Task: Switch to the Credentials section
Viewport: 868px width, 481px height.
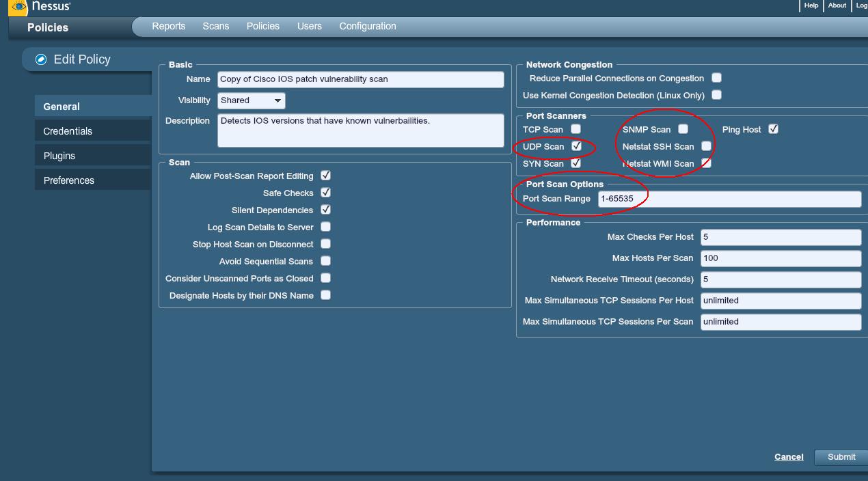Action: [x=93, y=131]
